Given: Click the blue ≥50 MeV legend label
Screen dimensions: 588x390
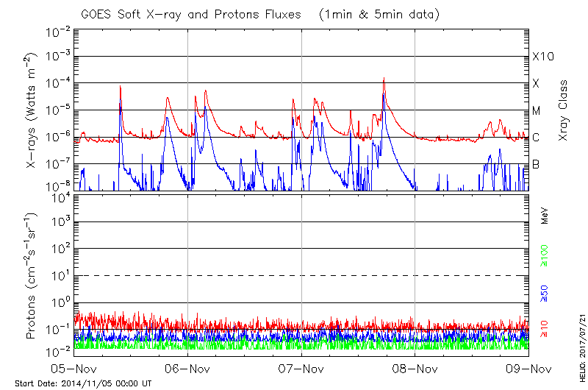Looking at the screenshot, I should pos(545,292).
